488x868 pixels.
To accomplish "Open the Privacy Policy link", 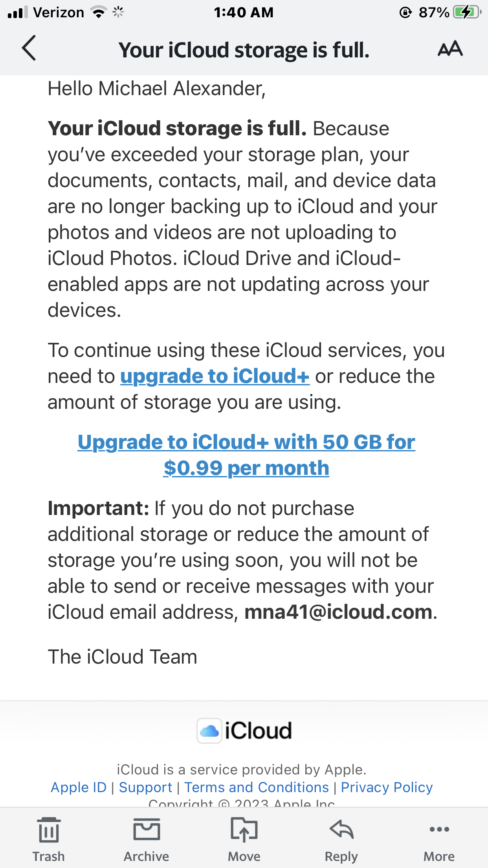I will [387, 787].
